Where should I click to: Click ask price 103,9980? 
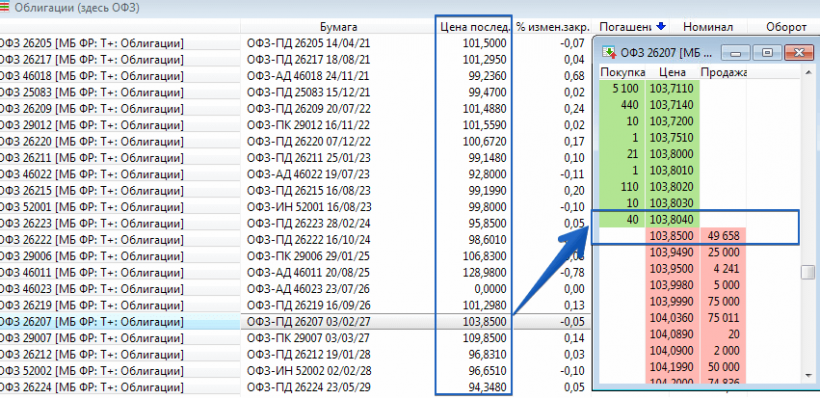[671, 285]
